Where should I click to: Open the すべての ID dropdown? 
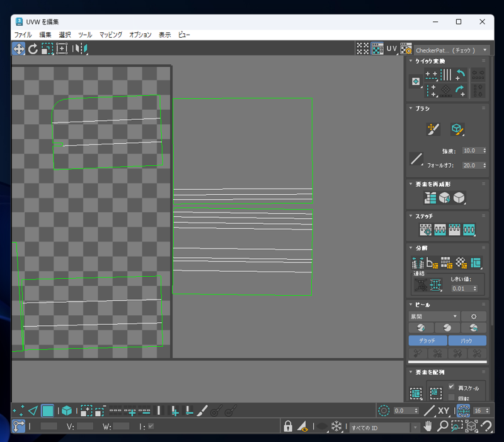[384, 427]
